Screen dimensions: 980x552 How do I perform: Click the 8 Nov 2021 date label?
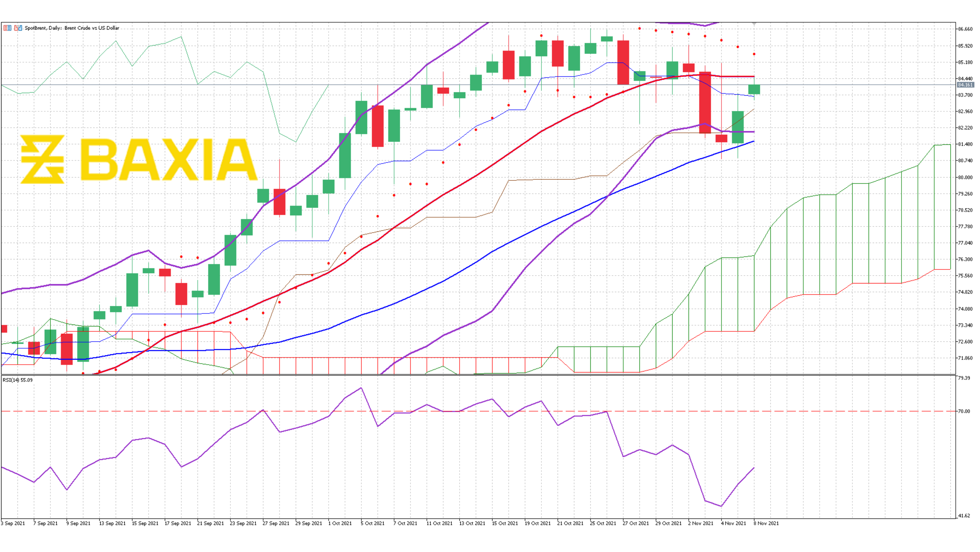click(x=766, y=523)
